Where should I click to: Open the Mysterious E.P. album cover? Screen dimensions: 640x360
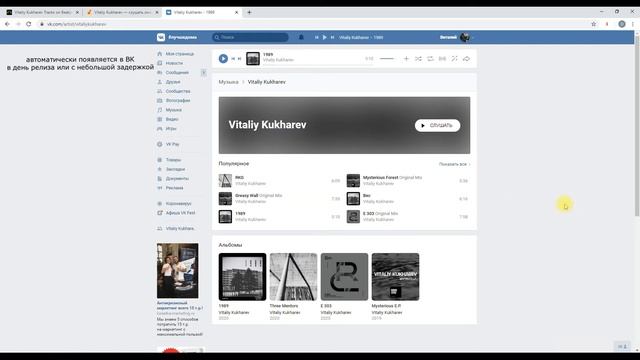click(395, 277)
